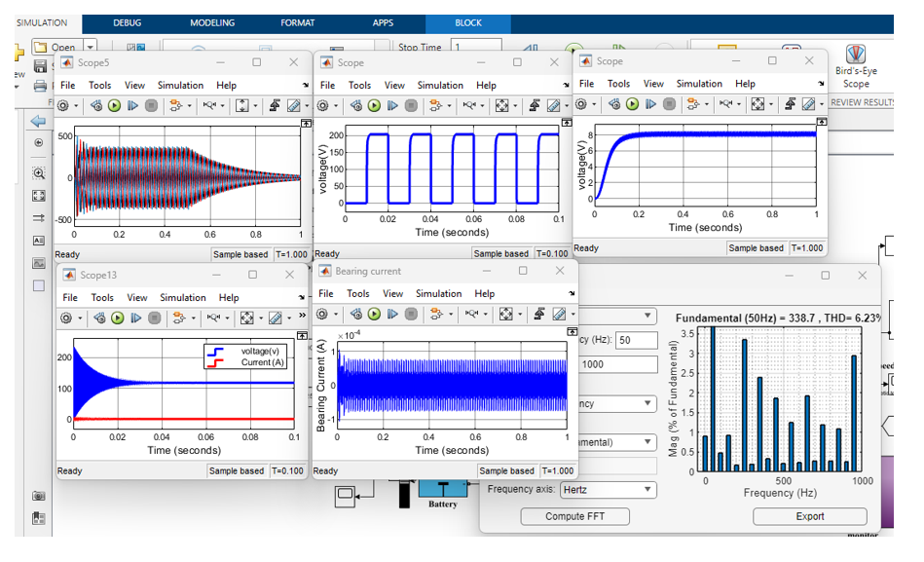Viewport: 924px width, 562px height.
Task: Open dropdown arrow next to Open button
Action: pos(91,47)
